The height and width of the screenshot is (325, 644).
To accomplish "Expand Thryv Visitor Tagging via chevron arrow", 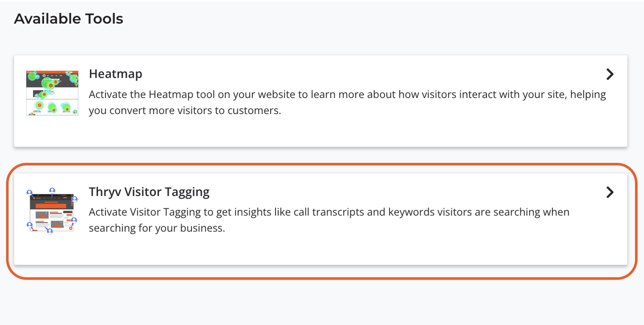I will click(x=610, y=192).
